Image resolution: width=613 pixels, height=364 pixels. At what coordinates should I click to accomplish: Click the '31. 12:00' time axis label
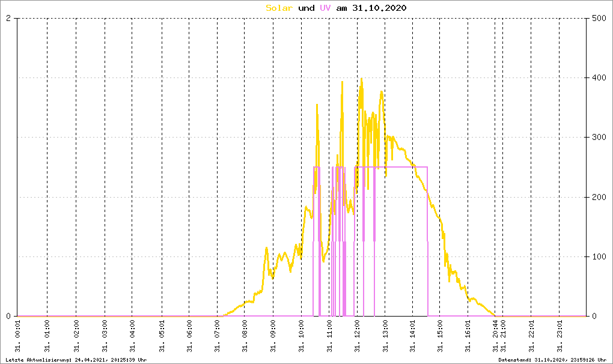point(358,336)
